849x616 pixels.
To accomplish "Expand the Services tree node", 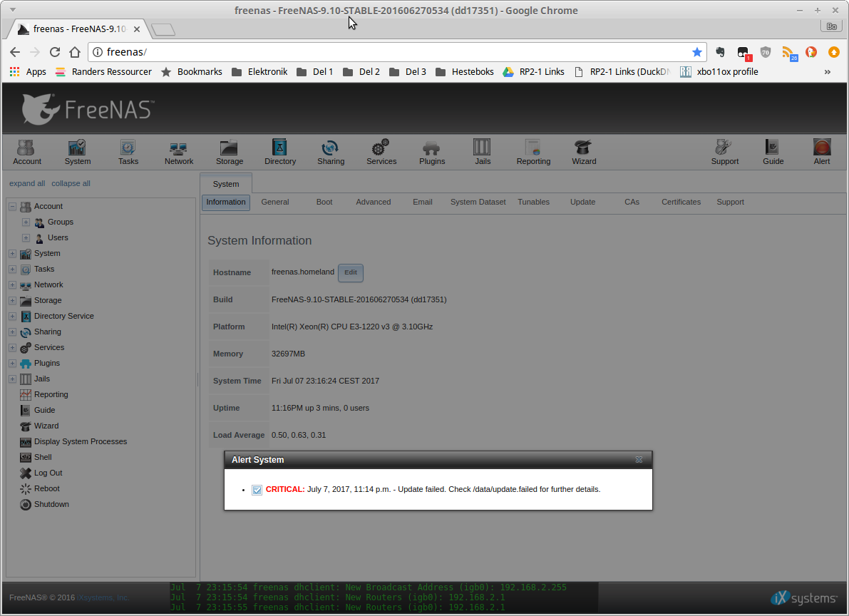I will [12, 348].
